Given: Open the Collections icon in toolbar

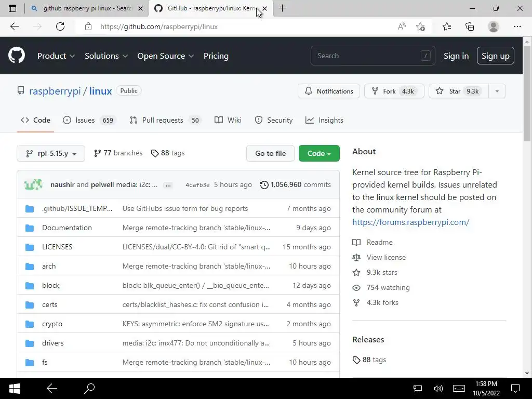Looking at the screenshot, I should (470, 26).
